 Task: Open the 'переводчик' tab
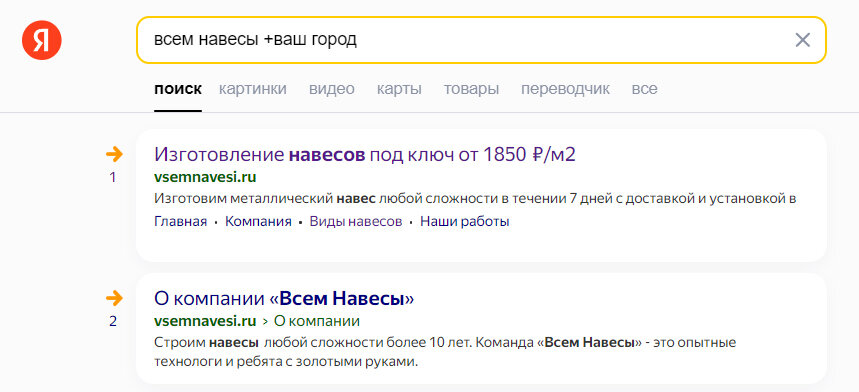565,89
